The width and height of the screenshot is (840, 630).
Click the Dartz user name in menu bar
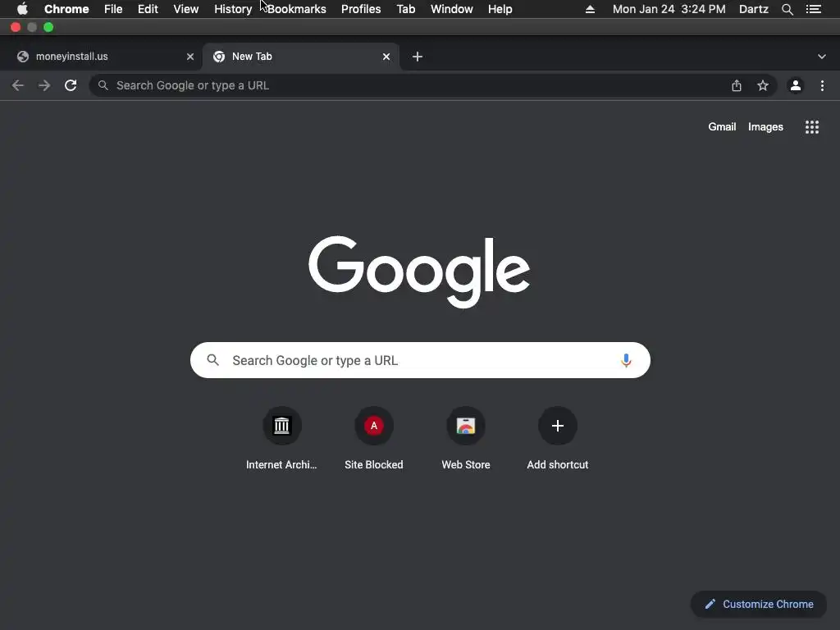(754, 9)
